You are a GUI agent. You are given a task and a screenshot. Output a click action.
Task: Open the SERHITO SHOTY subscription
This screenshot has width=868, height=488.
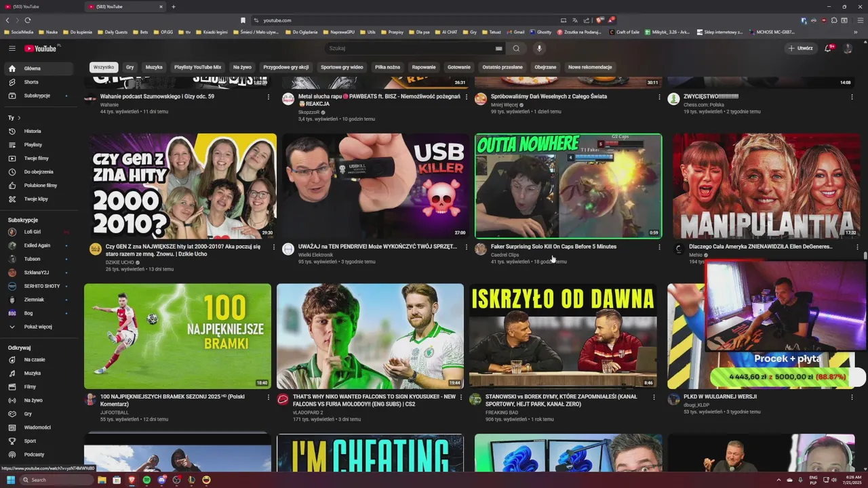39,286
